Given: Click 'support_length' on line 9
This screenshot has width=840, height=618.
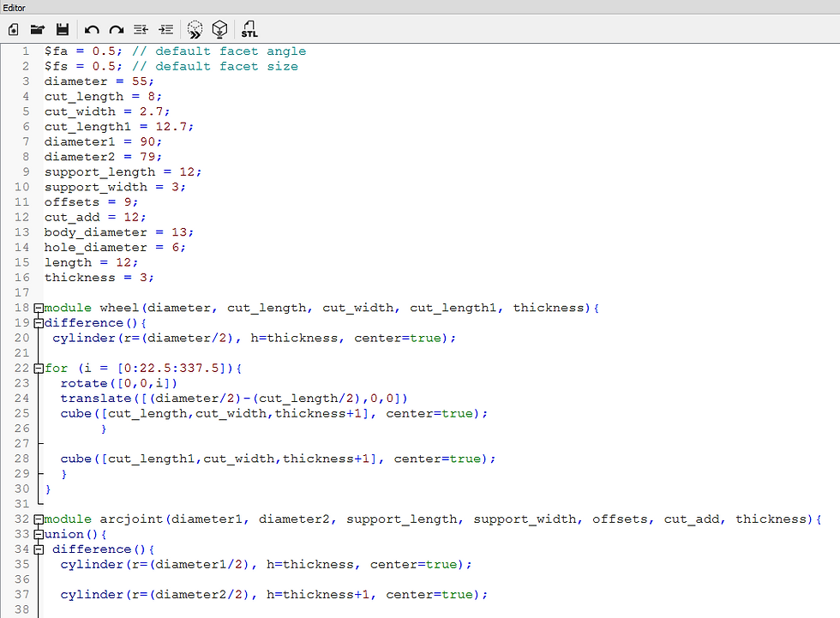Looking at the screenshot, I should (99, 172).
